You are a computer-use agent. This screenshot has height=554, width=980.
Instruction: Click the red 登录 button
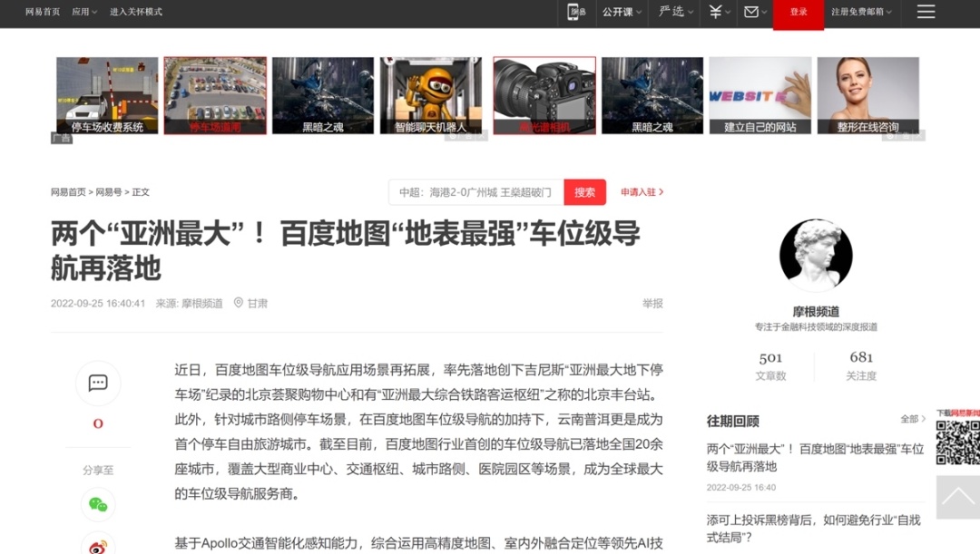(799, 13)
